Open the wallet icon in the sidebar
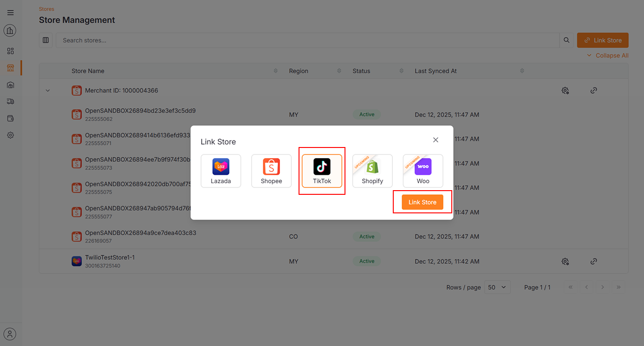Viewport: 644px width, 346px height. 10,118
